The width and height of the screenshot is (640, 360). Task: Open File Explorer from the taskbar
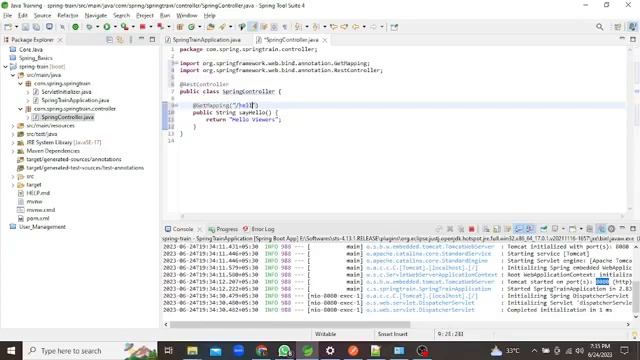[x=192, y=351]
